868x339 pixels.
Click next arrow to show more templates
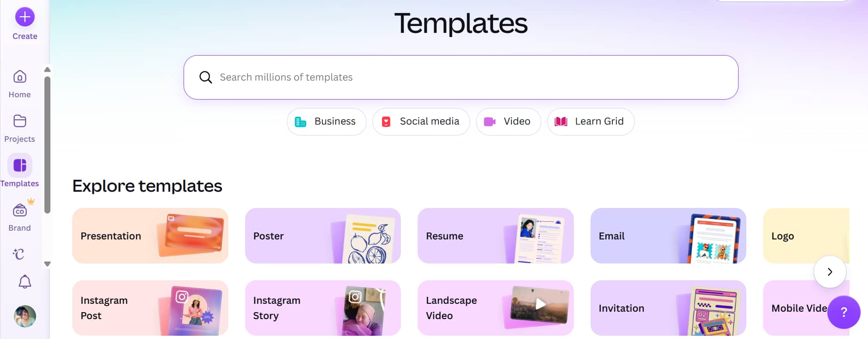[x=830, y=272]
